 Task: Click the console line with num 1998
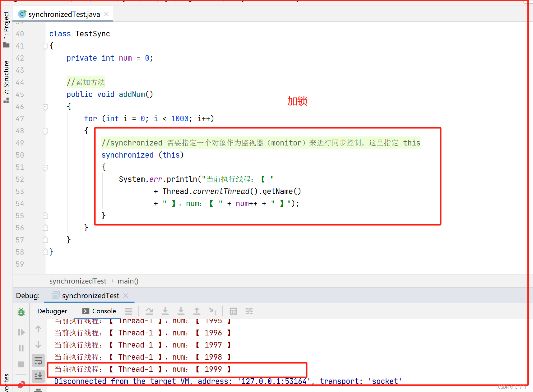tap(143, 357)
